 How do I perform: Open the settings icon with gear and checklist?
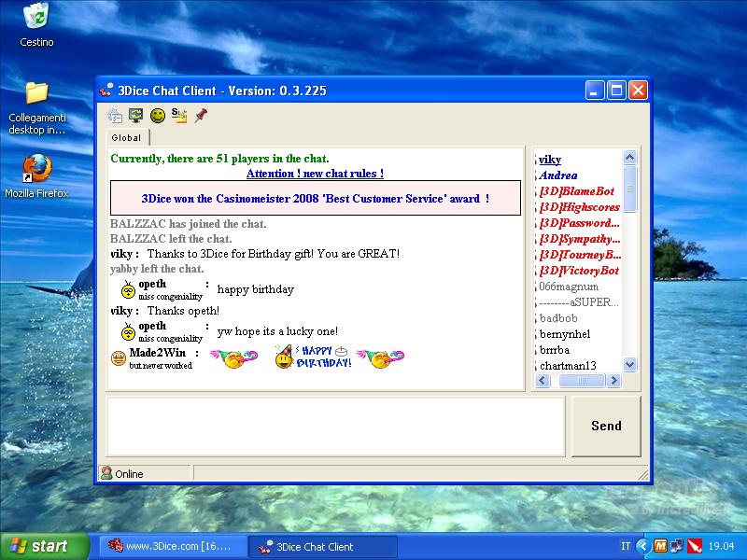pos(115,116)
